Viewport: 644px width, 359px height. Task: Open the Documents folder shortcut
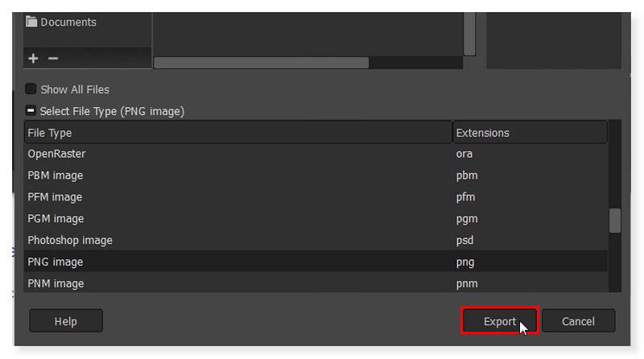click(68, 23)
